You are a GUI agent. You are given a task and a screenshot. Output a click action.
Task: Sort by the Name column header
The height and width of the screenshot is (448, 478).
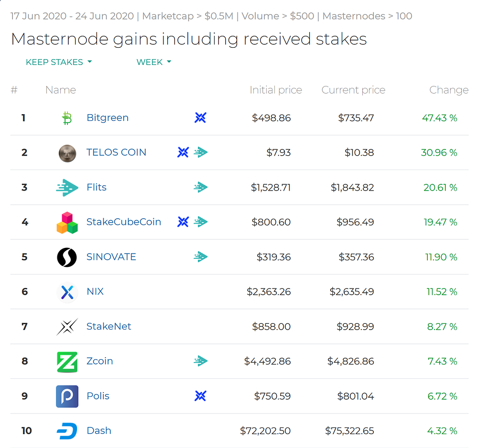(x=60, y=90)
